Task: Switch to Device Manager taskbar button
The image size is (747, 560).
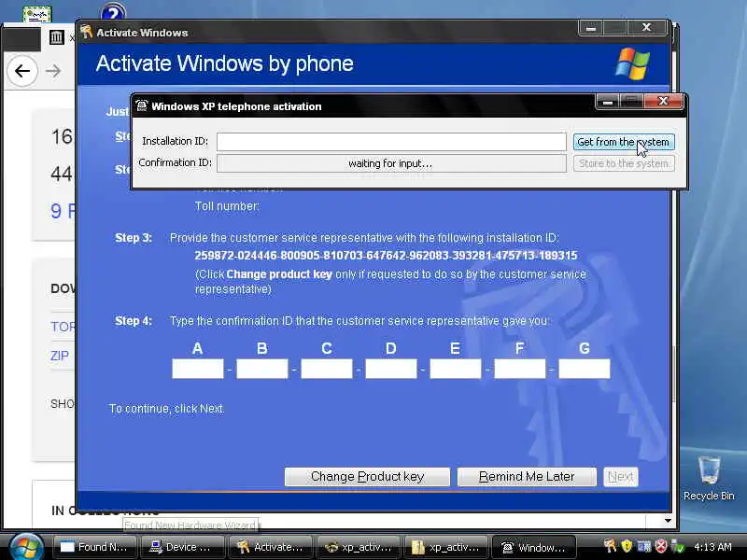Action: 182,547
